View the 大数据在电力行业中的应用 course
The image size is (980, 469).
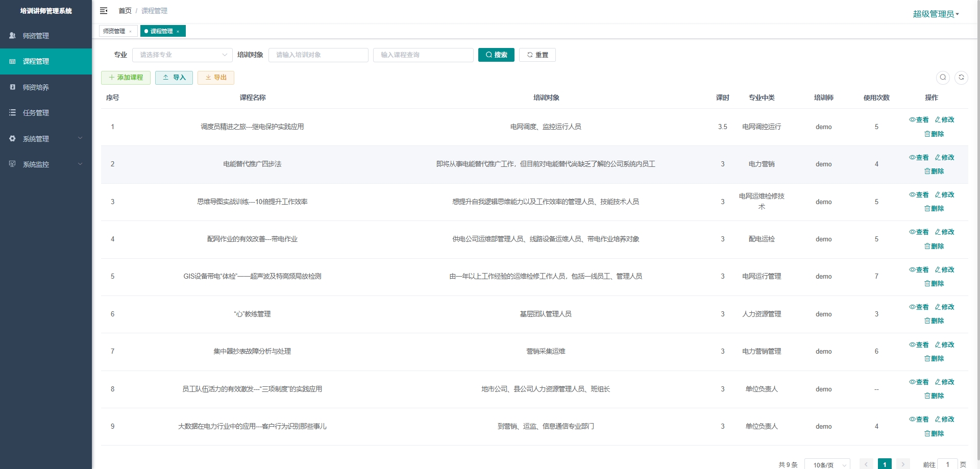point(919,419)
